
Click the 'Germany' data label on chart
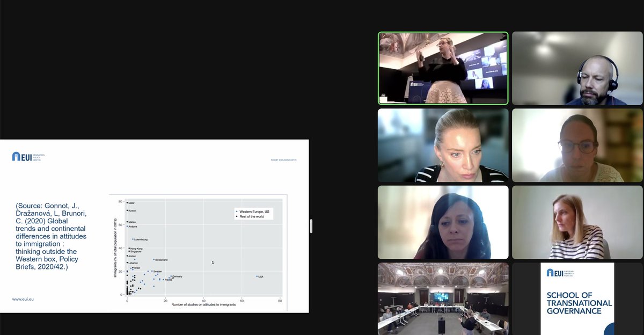point(177,276)
